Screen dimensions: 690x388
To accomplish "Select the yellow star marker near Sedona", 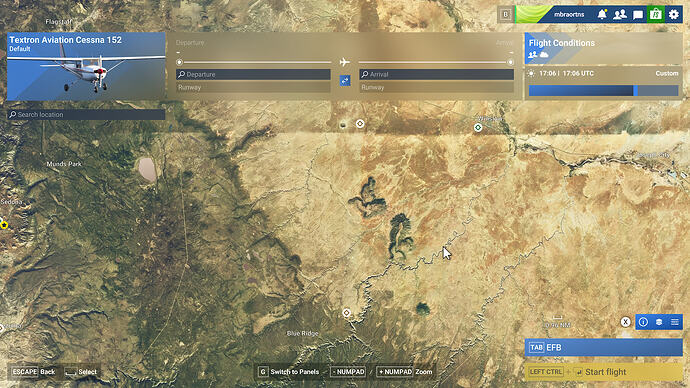I will [x=4, y=225].
